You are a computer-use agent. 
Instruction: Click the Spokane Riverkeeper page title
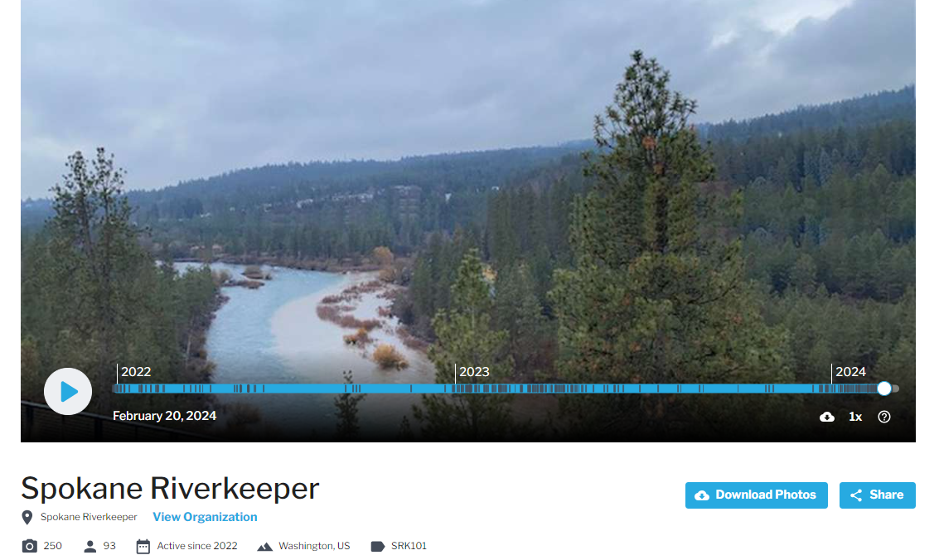170,488
